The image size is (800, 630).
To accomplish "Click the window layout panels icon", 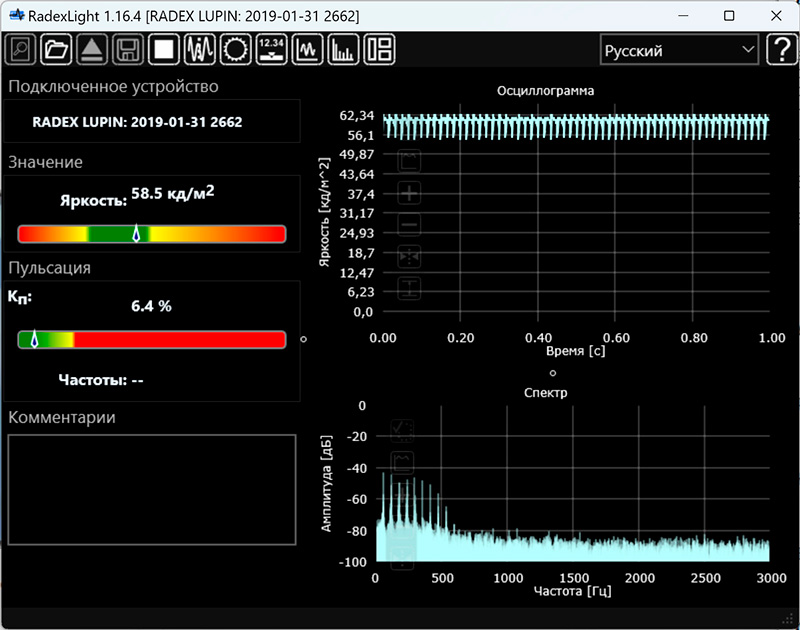I will click(380, 49).
